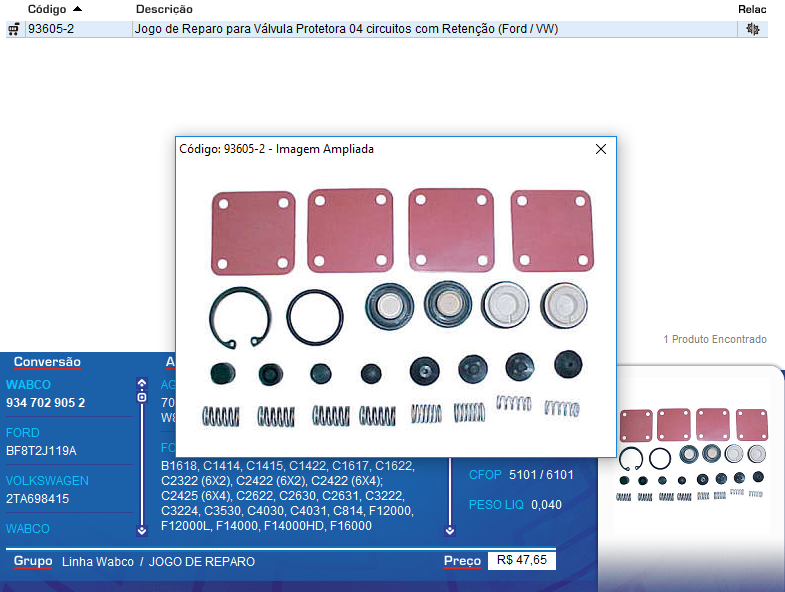
Task: Click the Relac column header
Action: (x=751, y=9)
